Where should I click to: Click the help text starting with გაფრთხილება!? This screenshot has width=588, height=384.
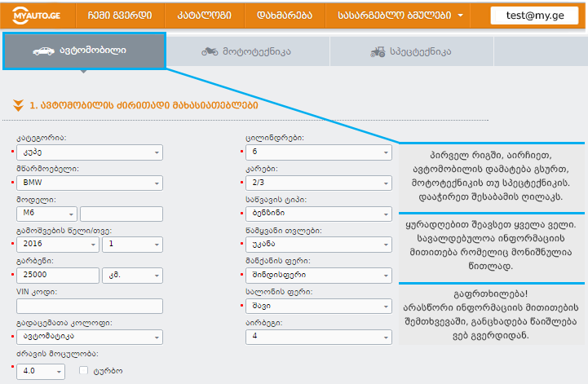click(x=491, y=315)
